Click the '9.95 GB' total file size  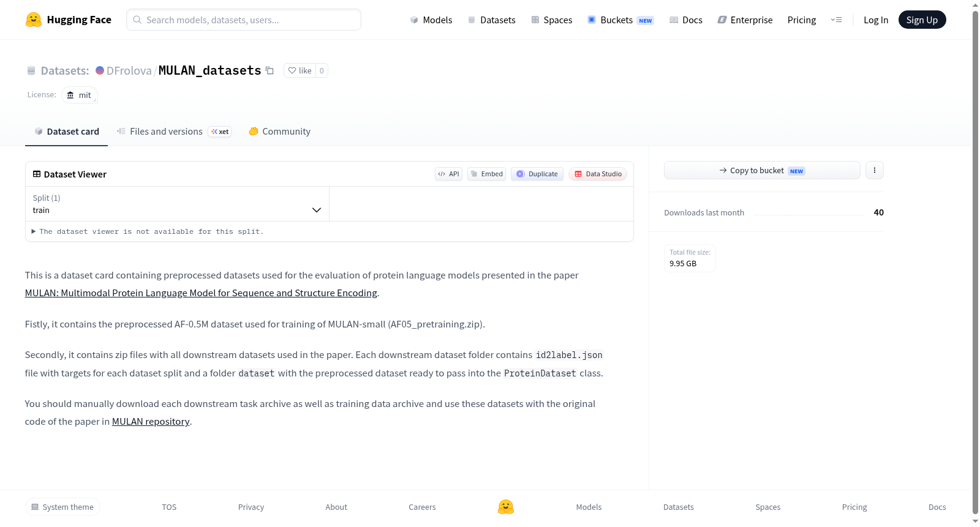(683, 263)
